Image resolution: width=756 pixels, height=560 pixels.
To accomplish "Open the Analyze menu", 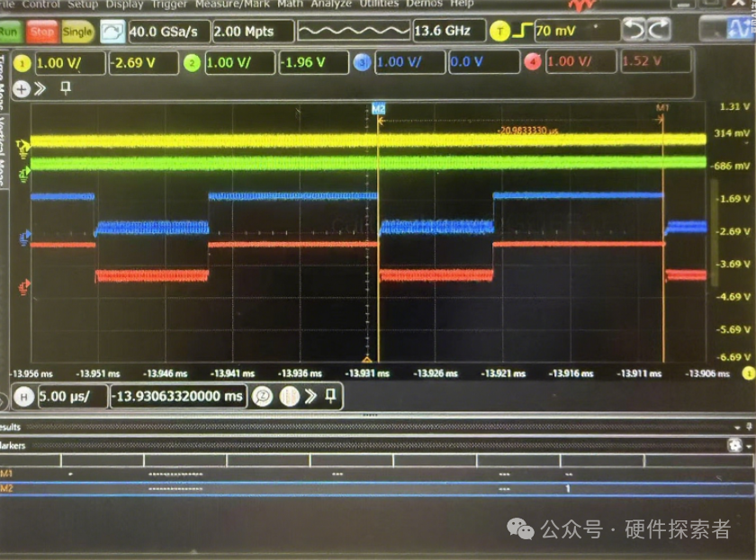I will pos(331,4).
